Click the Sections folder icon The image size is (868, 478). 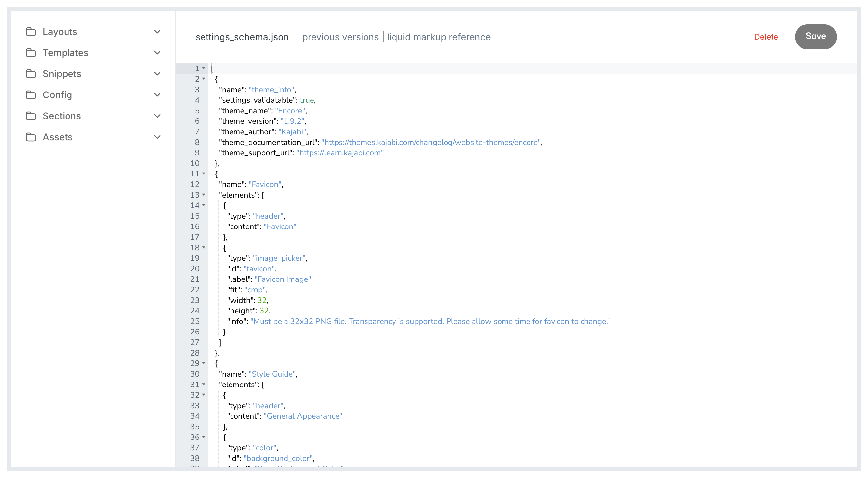point(31,116)
